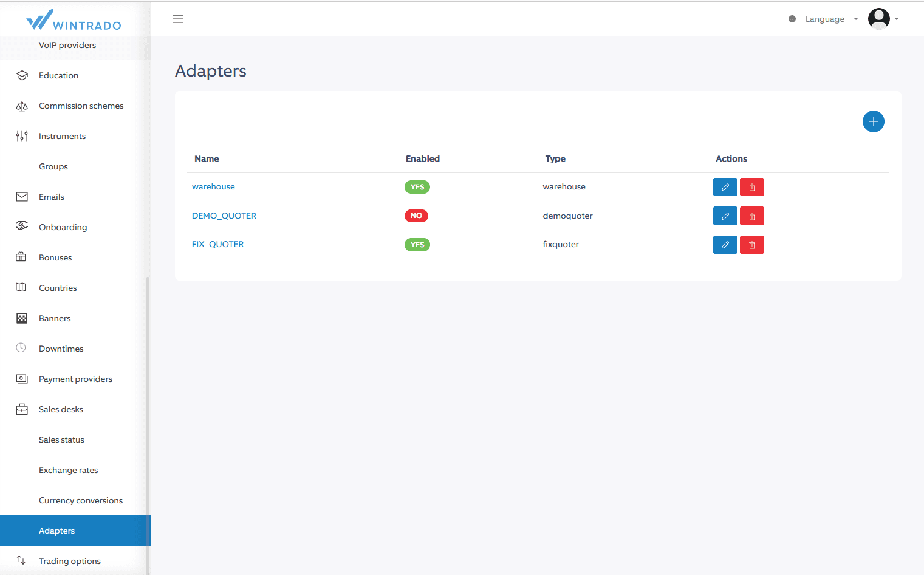Edit the FIX_QUOTER adapter
The height and width of the screenshot is (575, 924).
(725, 245)
